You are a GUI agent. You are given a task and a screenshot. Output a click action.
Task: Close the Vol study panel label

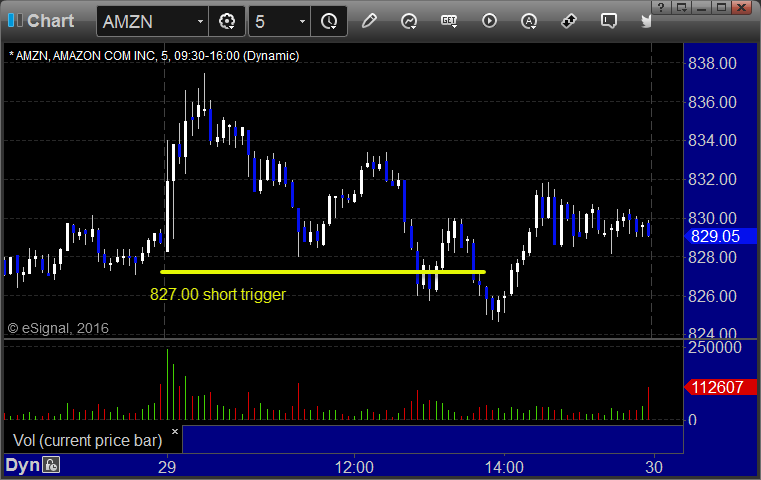[175, 431]
